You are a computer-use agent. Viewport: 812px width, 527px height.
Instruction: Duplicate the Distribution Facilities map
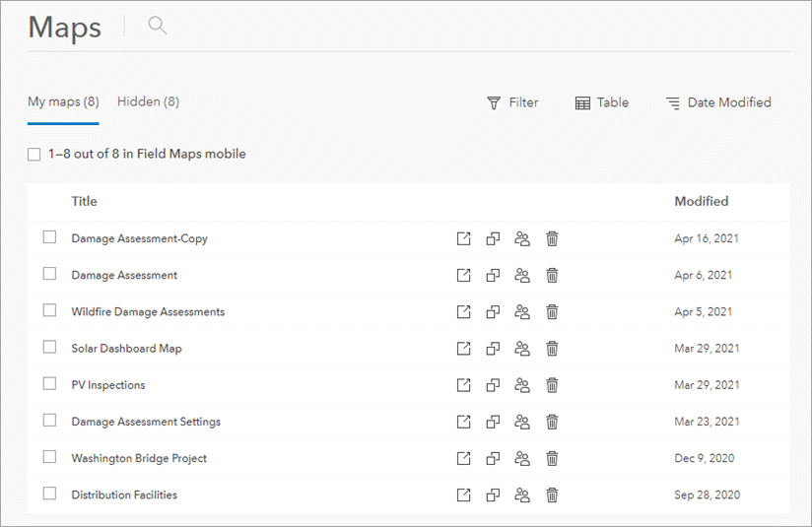coord(493,494)
